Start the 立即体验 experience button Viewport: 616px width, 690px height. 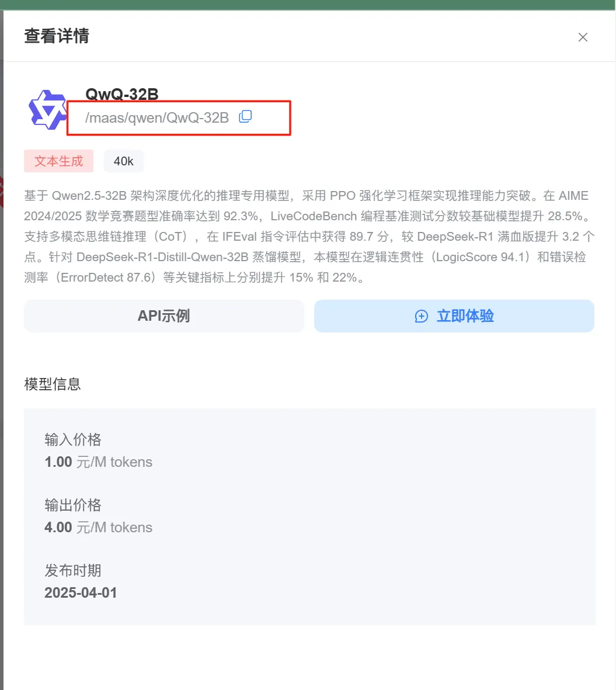click(454, 316)
